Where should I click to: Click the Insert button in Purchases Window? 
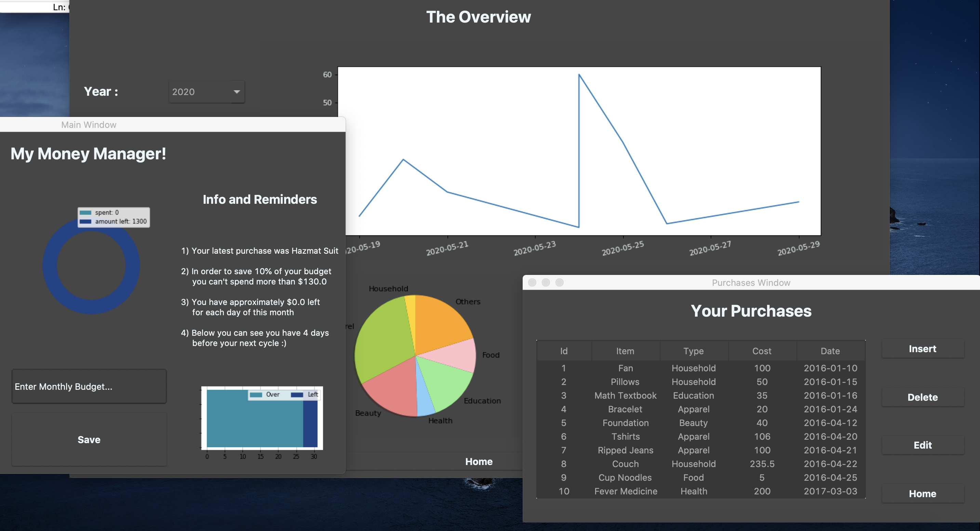[x=923, y=349]
